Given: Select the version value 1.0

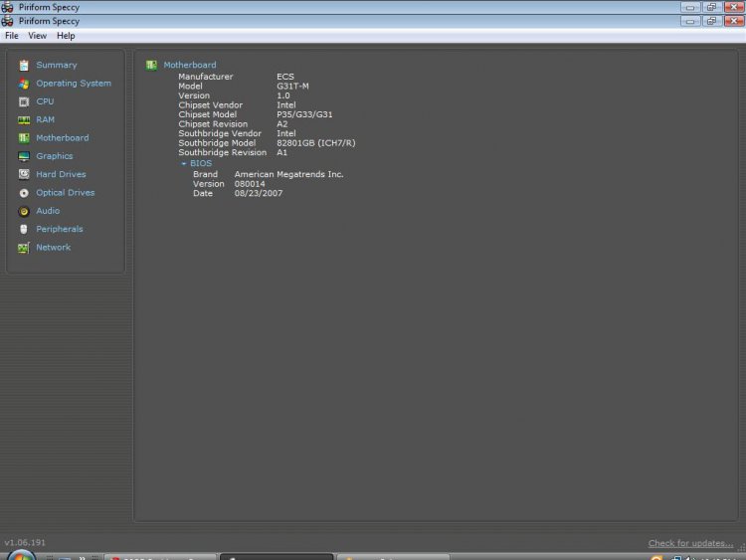Looking at the screenshot, I should click(x=283, y=95).
